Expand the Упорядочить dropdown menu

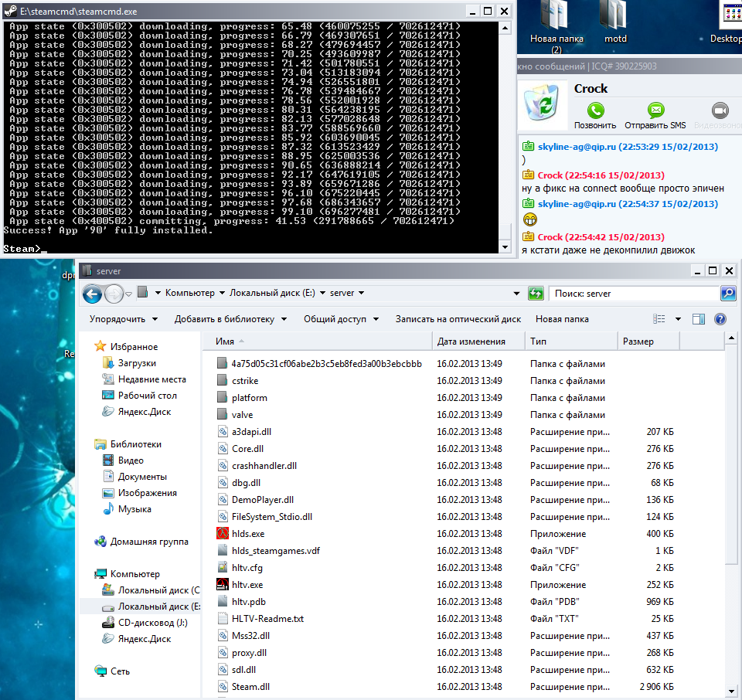pos(124,319)
